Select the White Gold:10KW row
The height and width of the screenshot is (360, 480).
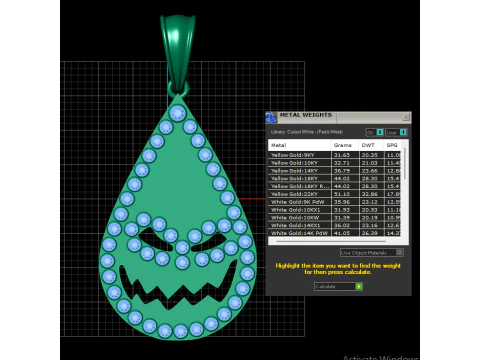335,218
